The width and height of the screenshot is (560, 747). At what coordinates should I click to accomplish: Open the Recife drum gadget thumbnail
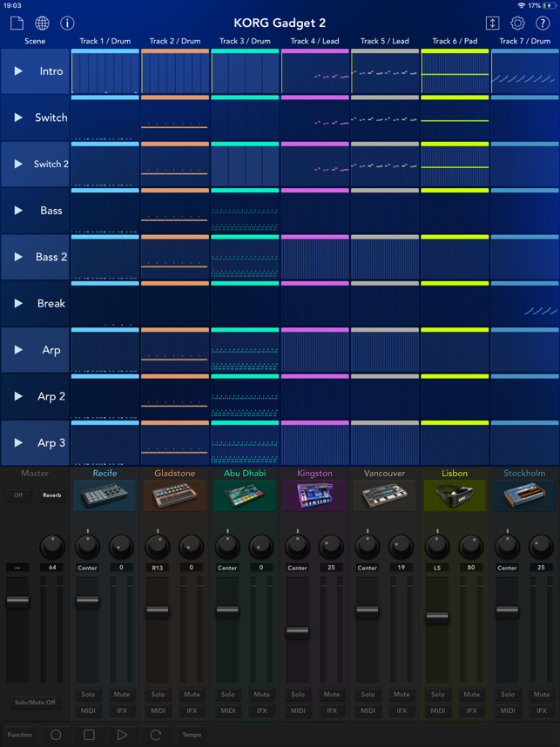pyautogui.click(x=105, y=495)
